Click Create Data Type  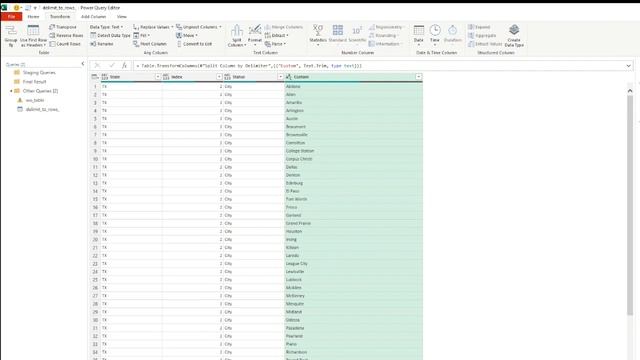click(x=514, y=35)
